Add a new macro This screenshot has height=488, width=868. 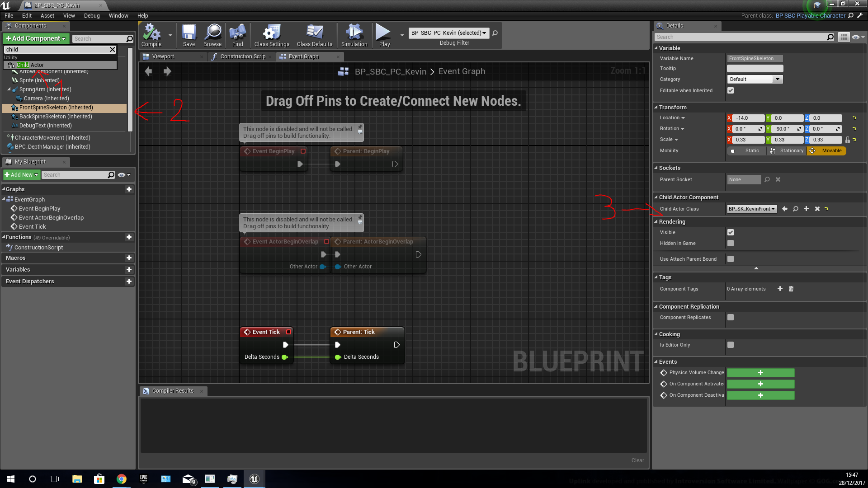point(129,258)
